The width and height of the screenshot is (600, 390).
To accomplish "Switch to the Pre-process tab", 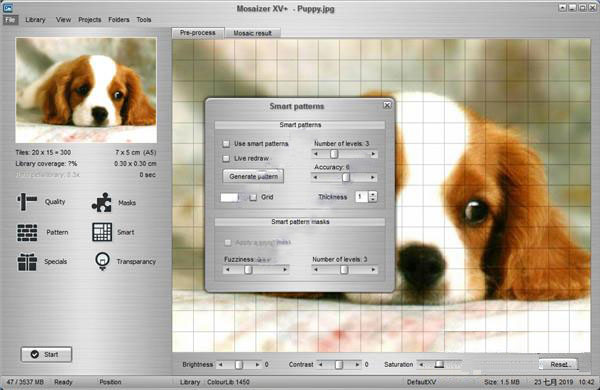I will [x=197, y=33].
